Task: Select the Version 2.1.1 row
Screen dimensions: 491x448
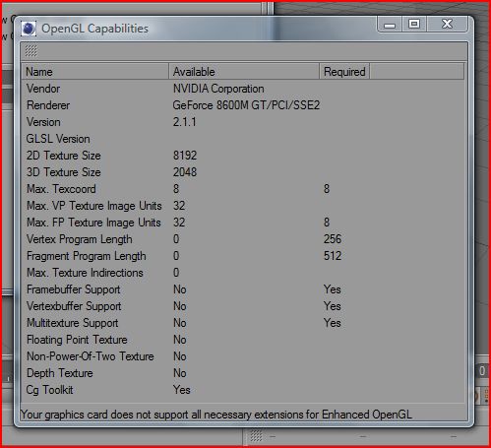Action: point(243,122)
